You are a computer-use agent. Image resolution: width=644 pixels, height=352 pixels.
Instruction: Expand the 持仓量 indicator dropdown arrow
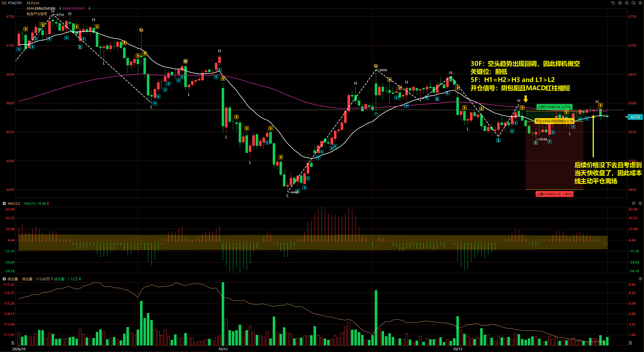pyautogui.click(x=4, y=279)
